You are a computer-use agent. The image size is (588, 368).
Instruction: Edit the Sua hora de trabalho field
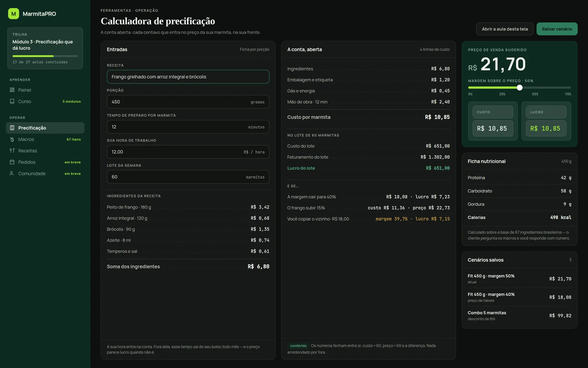188,152
